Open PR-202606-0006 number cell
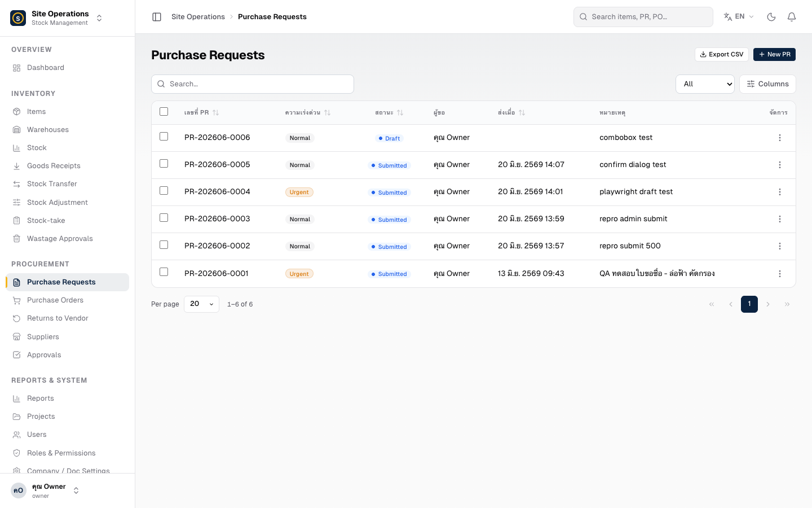Screen dimensions: 812x508 click(x=217, y=138)
